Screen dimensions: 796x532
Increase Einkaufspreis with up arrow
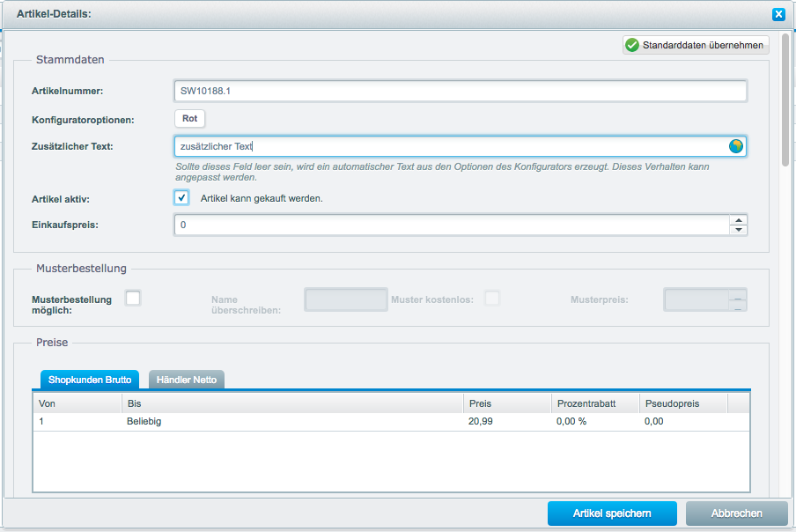pyautogui.click(x=739, y=220)
